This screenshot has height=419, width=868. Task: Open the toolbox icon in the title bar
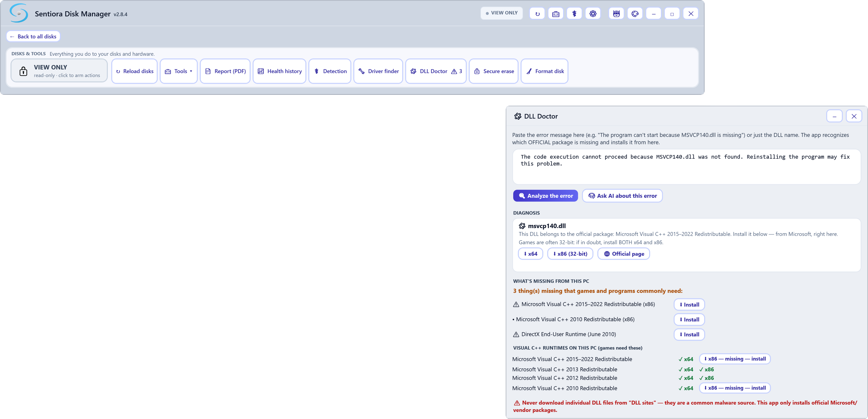pos(556,14)
